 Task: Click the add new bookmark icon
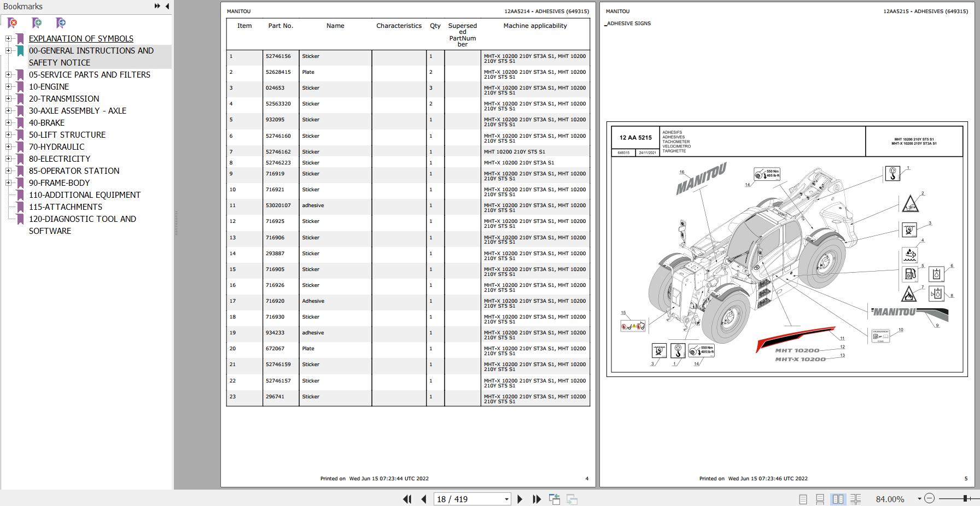point(37,23)
